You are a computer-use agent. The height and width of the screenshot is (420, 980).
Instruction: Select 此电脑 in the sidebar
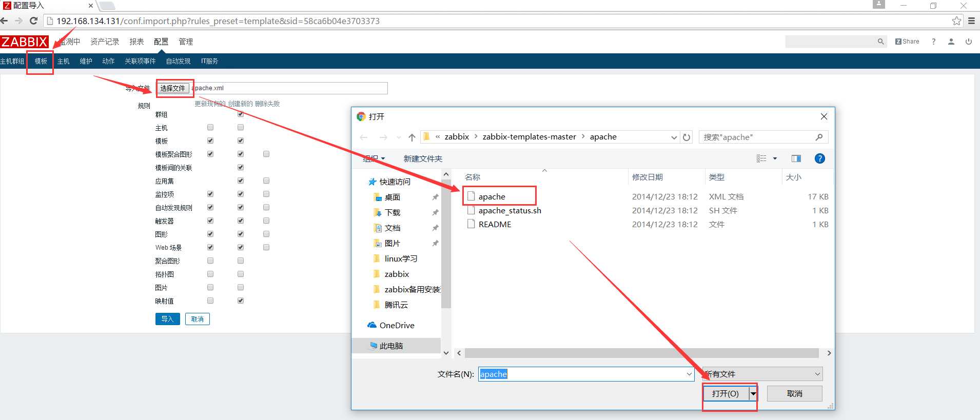(x=391, y=346)
